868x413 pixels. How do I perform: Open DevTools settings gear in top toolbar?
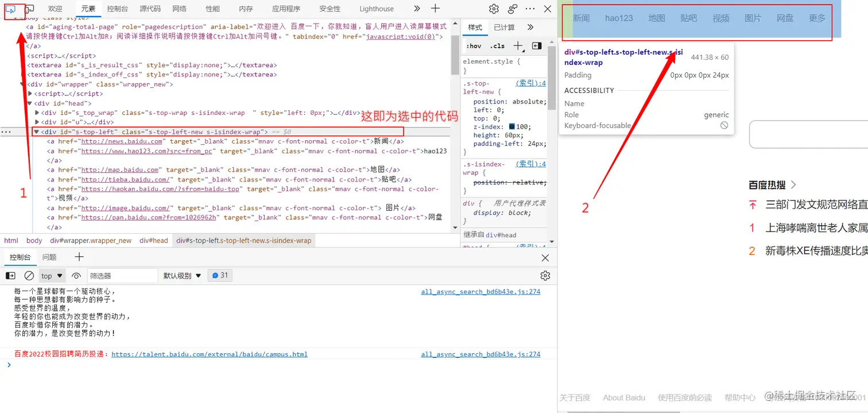point(494,9)
